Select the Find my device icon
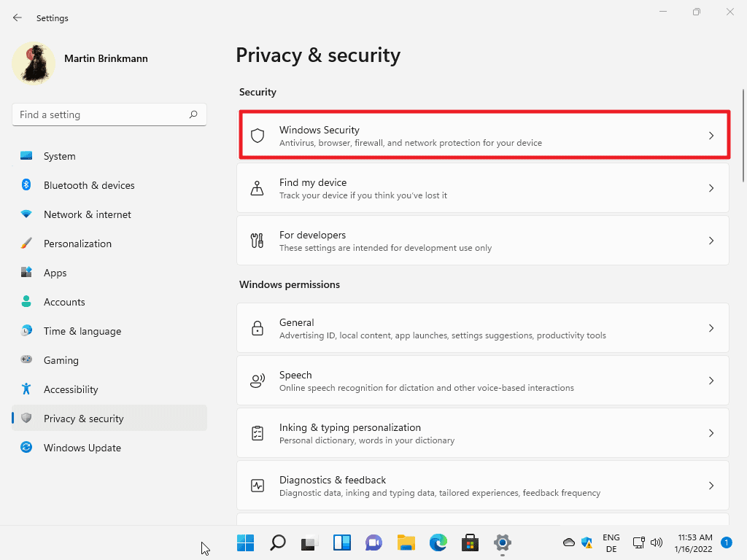 click(x=257, y=187)
